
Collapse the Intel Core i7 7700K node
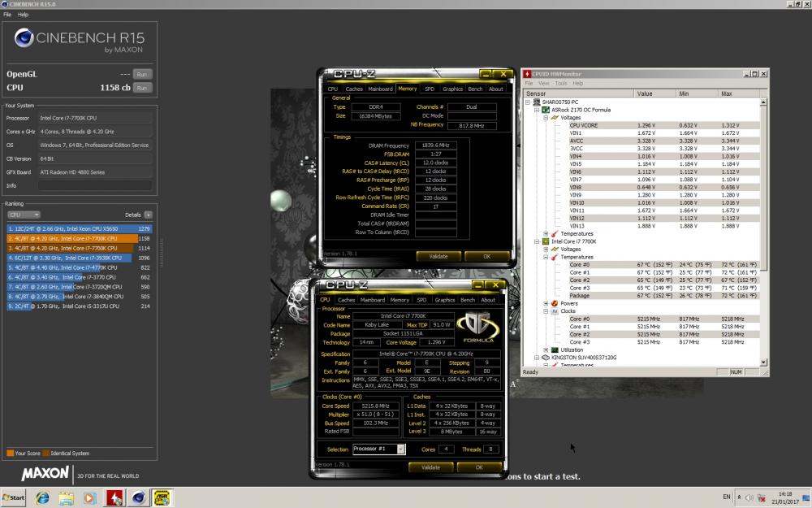coord(537,241)
